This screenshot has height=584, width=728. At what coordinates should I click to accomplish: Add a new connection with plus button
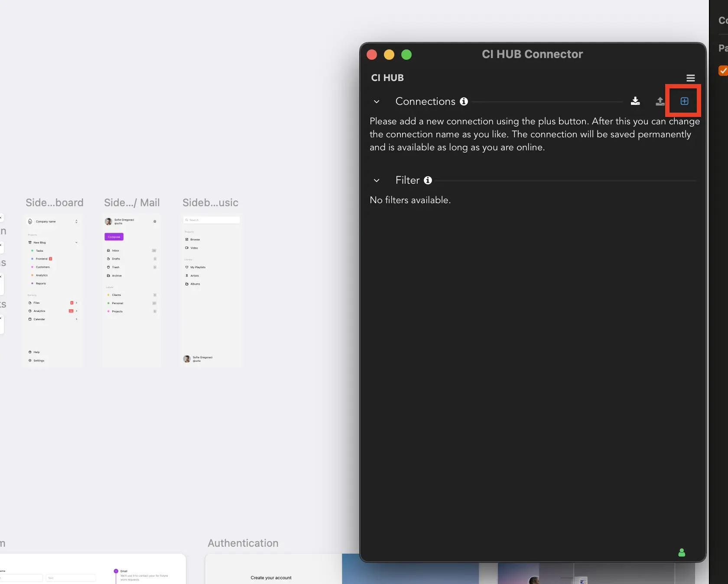click(x=684, y=101)
